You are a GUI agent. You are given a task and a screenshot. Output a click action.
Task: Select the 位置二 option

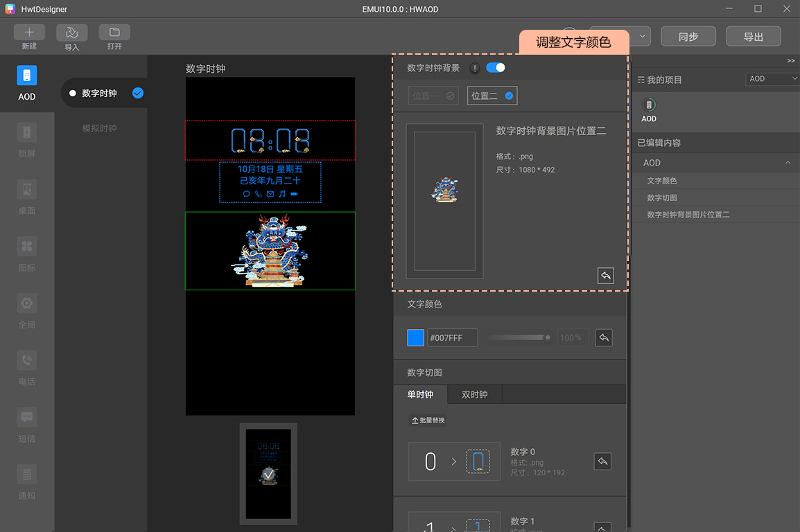pyautogui.click(x=492, y=96)
